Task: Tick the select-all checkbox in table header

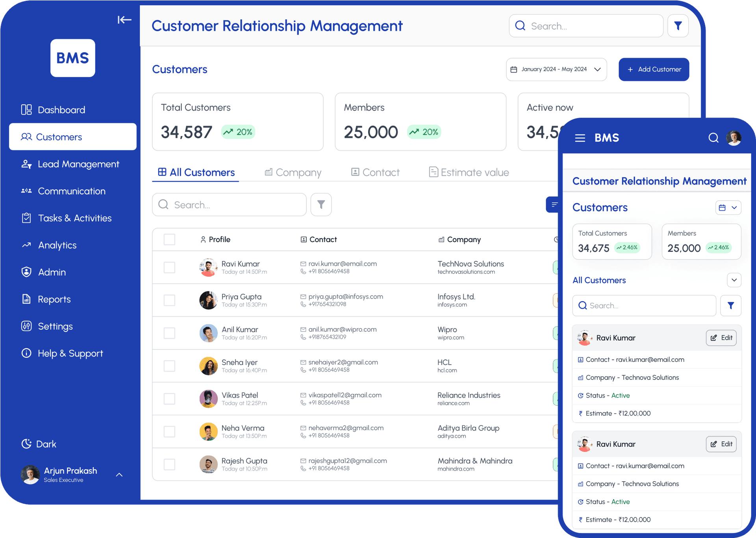Action: tap(169, 239)
